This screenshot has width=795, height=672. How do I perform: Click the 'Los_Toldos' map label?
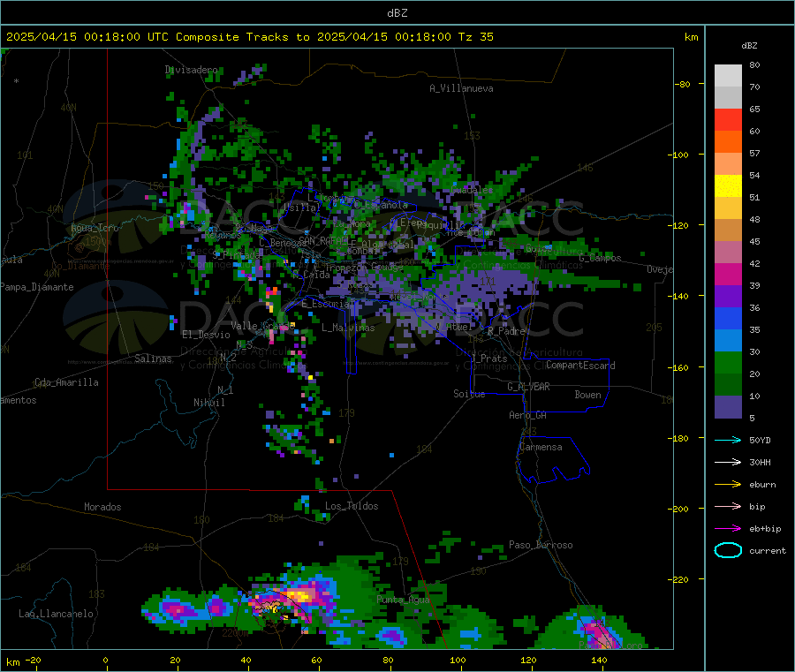tap(352, 506)
